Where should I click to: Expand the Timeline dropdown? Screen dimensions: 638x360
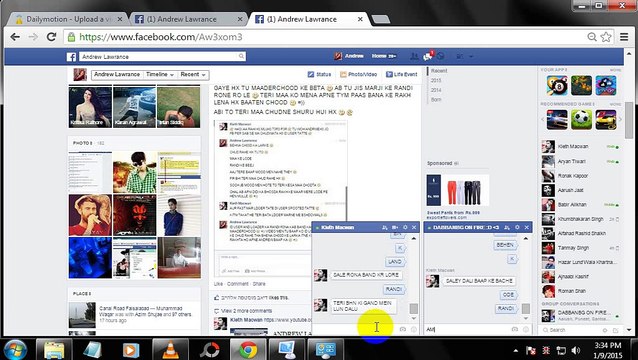(x=160, y=74)
